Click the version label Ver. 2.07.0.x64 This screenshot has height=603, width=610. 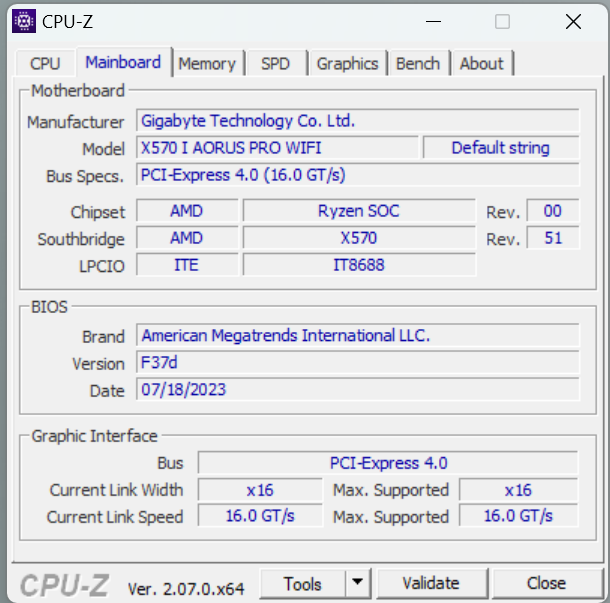pos(186,589)
